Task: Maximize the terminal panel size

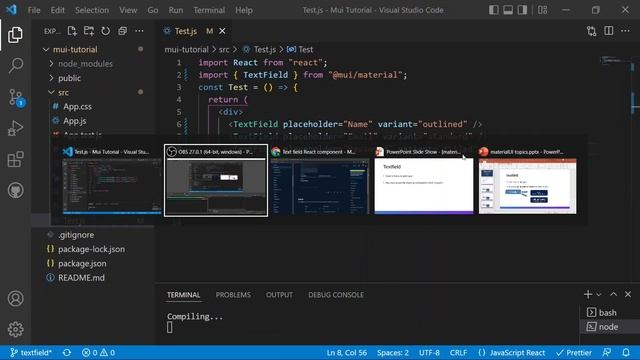Action: tap(613, 294)
